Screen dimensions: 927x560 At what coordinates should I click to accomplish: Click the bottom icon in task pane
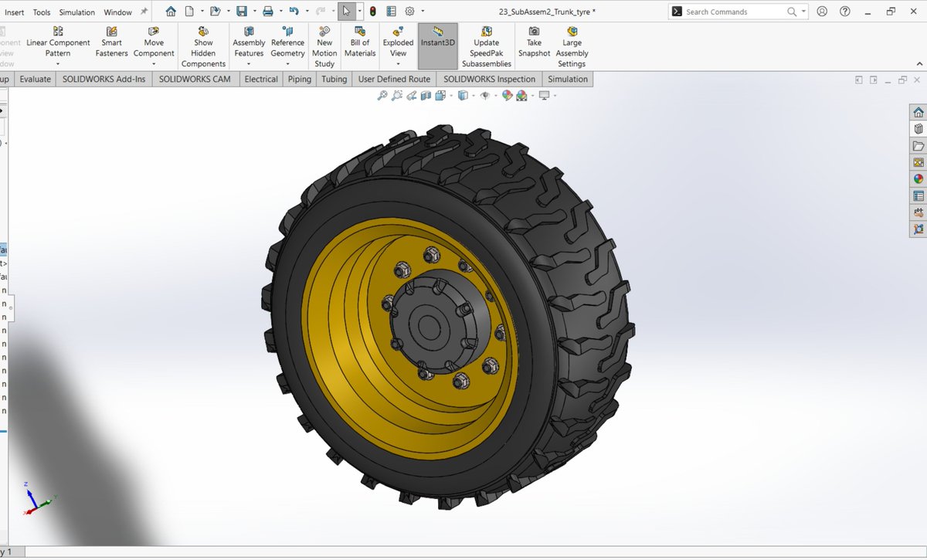pos(919,229)
